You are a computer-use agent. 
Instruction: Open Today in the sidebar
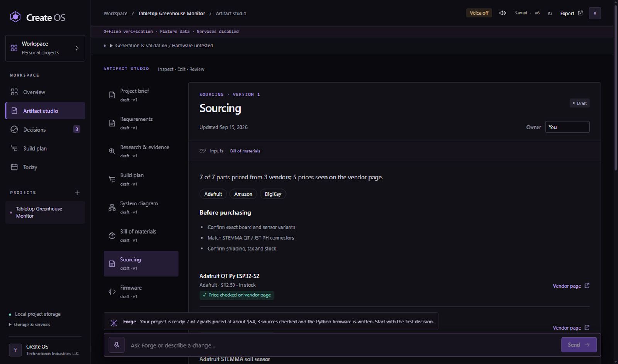point(45,167)
